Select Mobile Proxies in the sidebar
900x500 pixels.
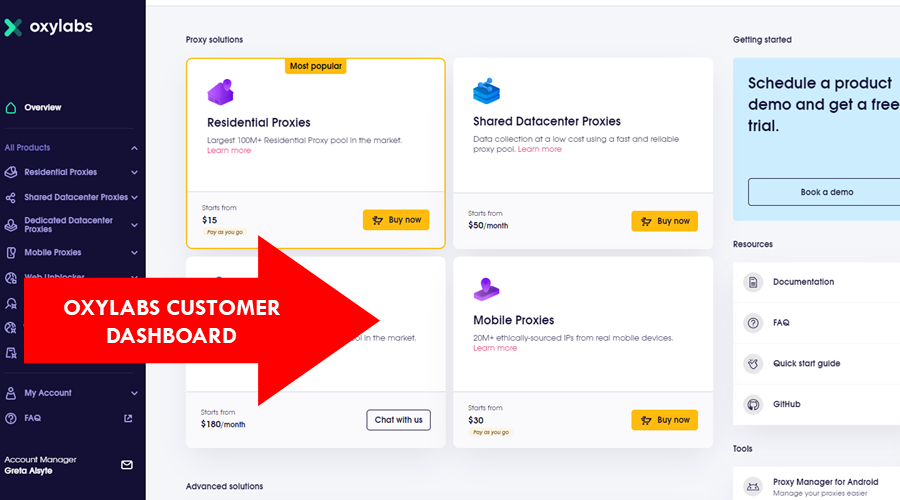(x=52, y=253)
